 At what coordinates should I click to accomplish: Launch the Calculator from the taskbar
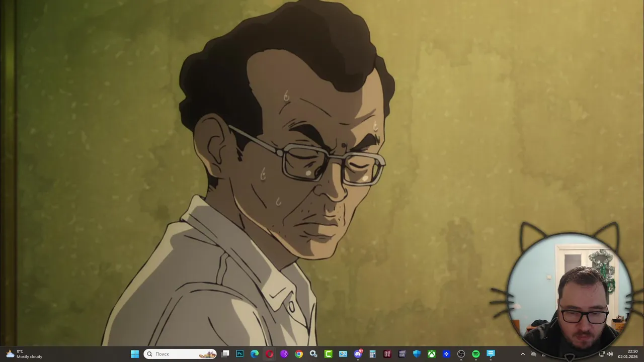tap(373, 354)
